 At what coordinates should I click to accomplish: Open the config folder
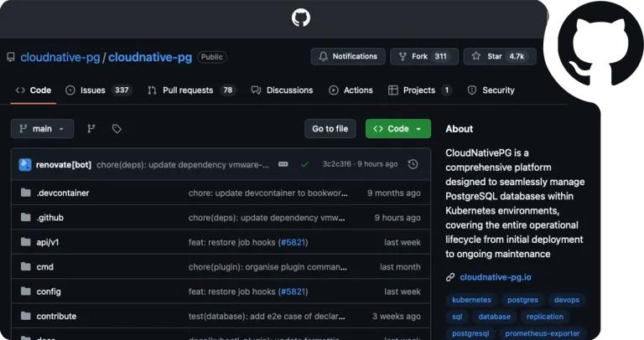click(x=49, y=291)
